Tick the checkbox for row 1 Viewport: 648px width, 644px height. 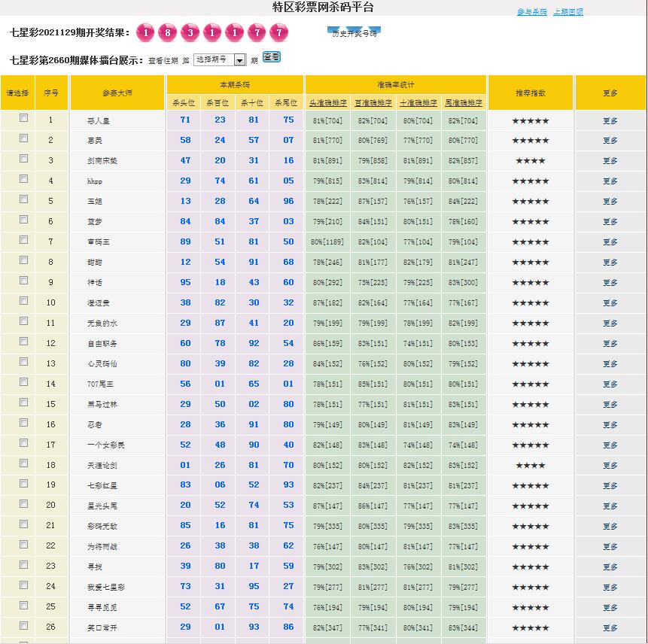click(x=24, y=118)
